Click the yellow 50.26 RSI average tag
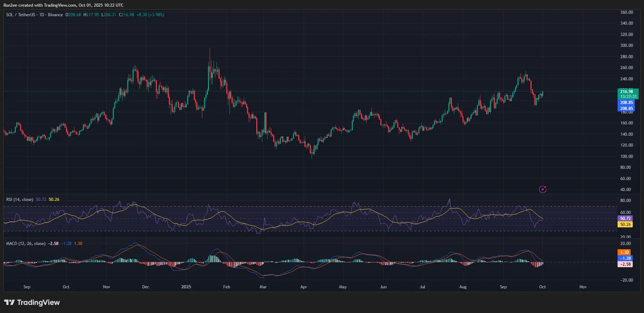Image resolution: width=644 pixels, height=313 pixels. coord(625,225)
